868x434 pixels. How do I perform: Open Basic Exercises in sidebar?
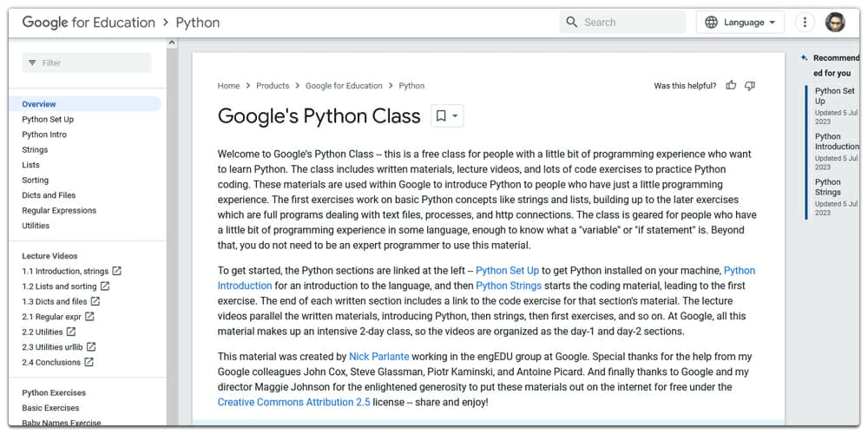[50, 407]
